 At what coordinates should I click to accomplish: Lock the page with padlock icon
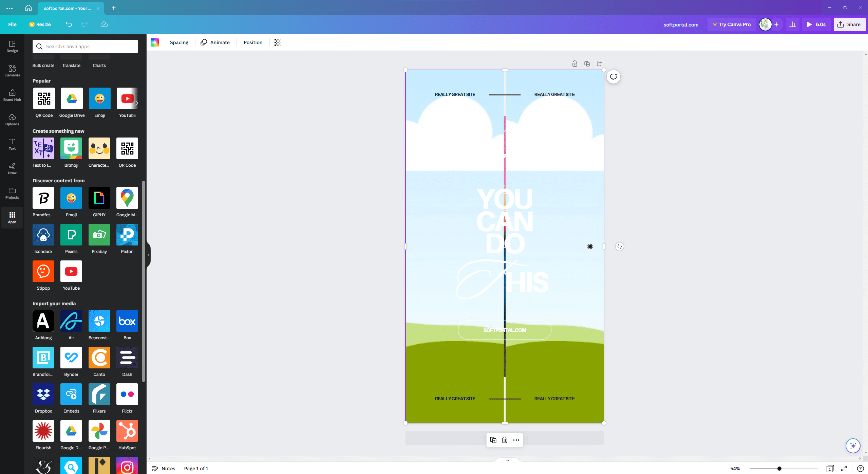(x=574, y=63)
